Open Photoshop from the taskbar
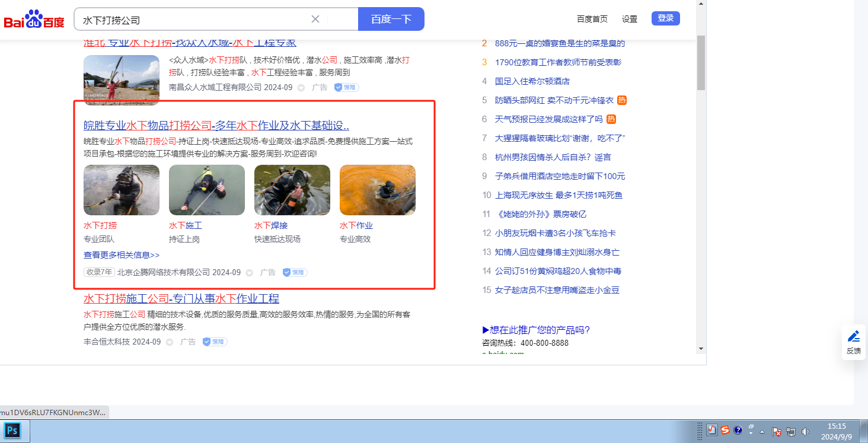The image size is (868, 443). click(x=12, y=431)
